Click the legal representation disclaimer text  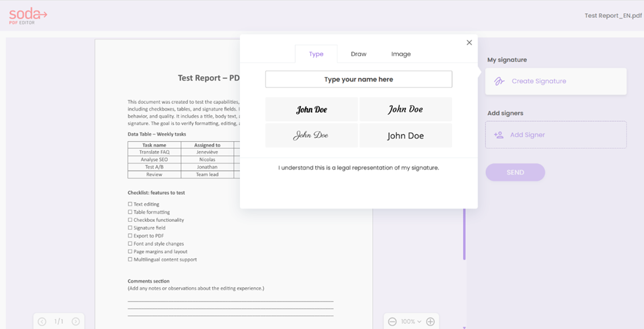pos(358,167)
